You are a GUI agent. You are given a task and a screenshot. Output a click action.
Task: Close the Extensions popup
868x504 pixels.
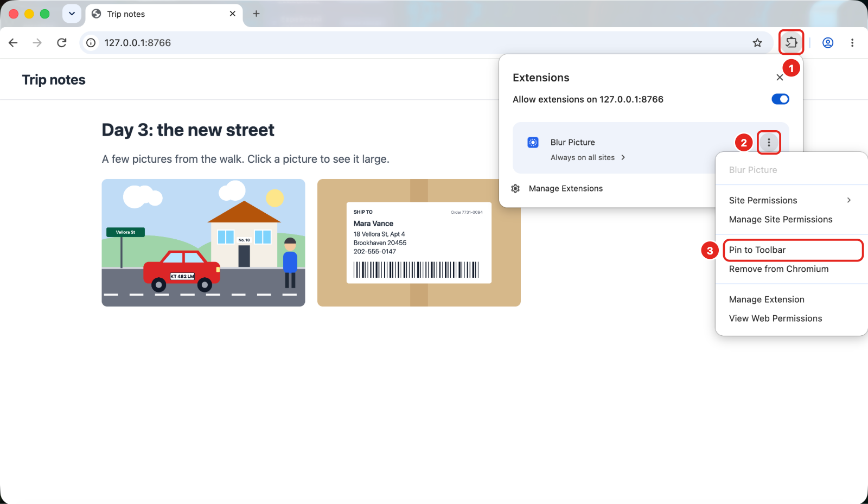tap(780, 78)
